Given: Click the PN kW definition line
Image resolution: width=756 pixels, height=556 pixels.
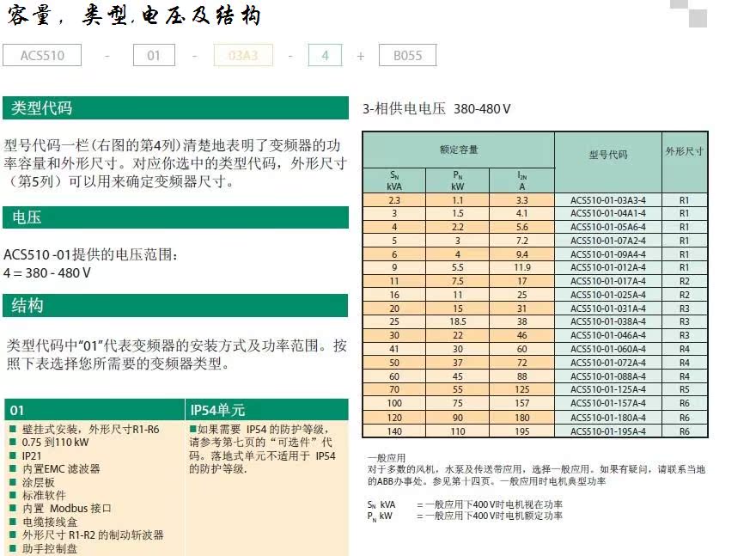Looking at the screenshot, I should 465,516.
